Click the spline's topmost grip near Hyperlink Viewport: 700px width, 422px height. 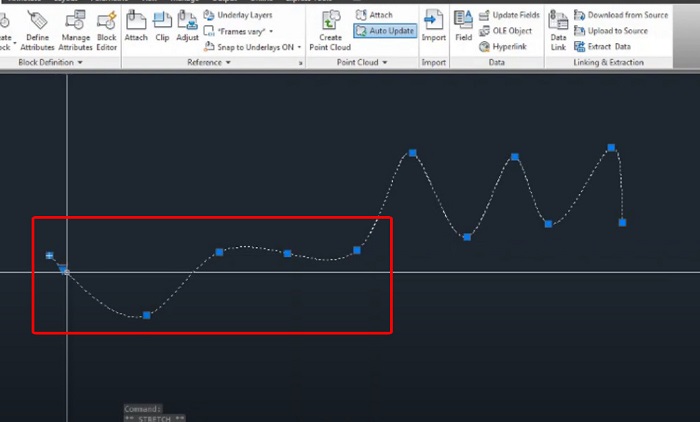click(412, 153)
